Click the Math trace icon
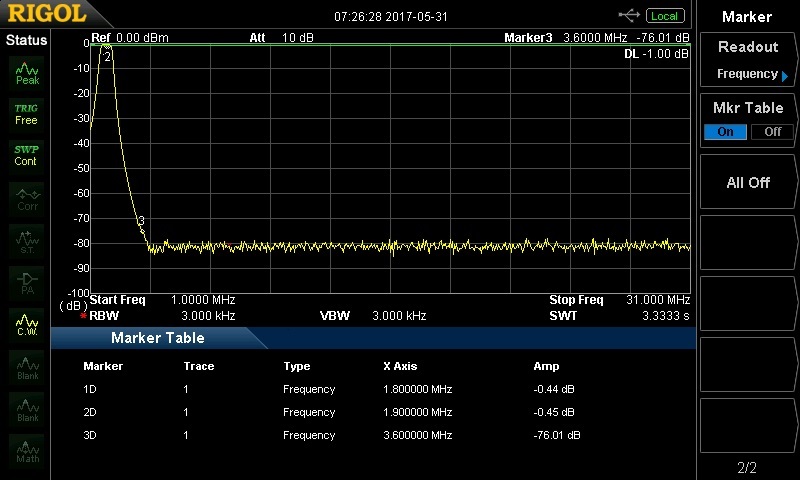 pyautogui.click(x=27, y=452)
